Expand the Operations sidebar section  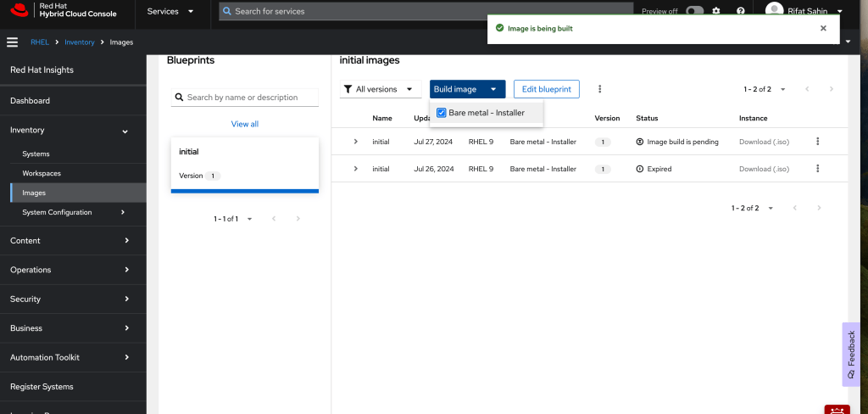73,270
